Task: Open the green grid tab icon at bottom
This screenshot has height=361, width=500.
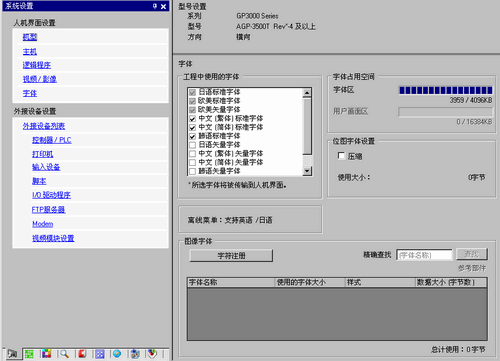Action: [29, 354]
